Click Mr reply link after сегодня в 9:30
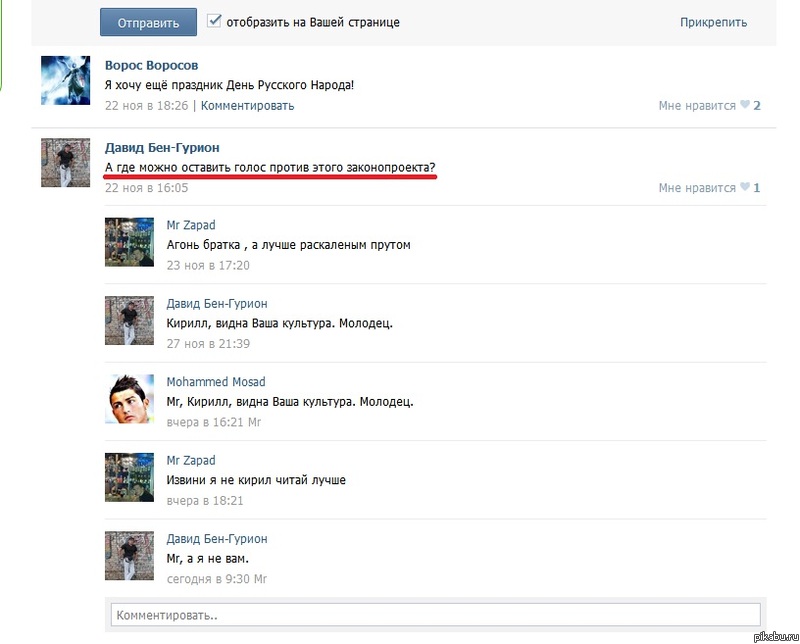This screenshot has height=644, width=800. click(260, 579)
